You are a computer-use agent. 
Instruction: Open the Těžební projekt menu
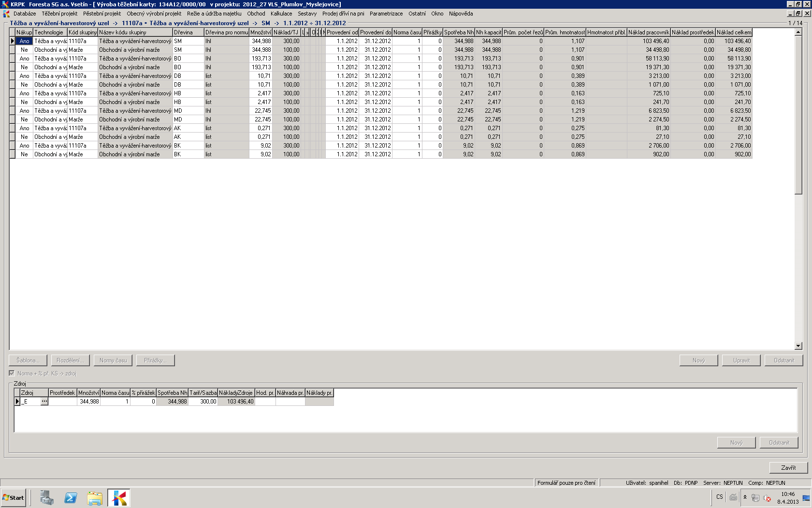click(x=59, y=14)
